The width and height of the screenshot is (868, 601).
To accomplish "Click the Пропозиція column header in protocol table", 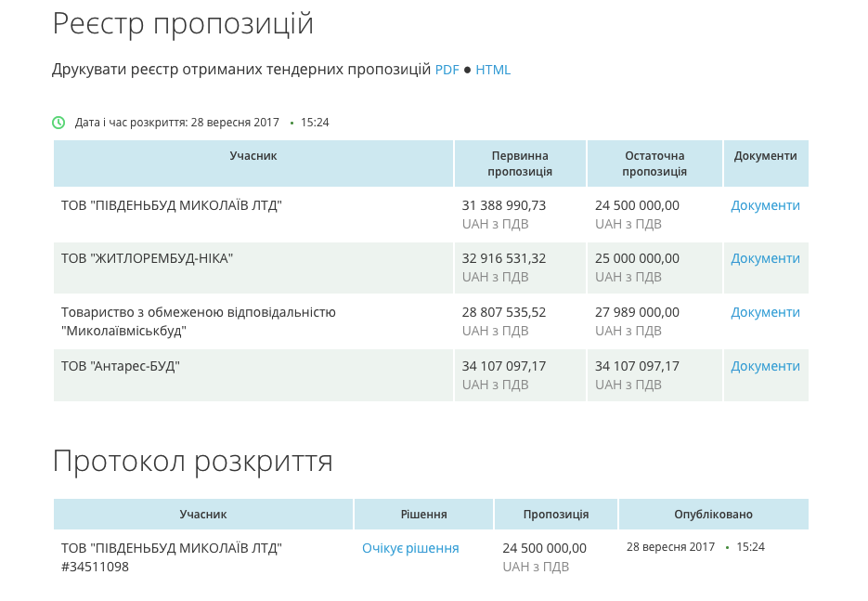I will (x=556, y=514).
